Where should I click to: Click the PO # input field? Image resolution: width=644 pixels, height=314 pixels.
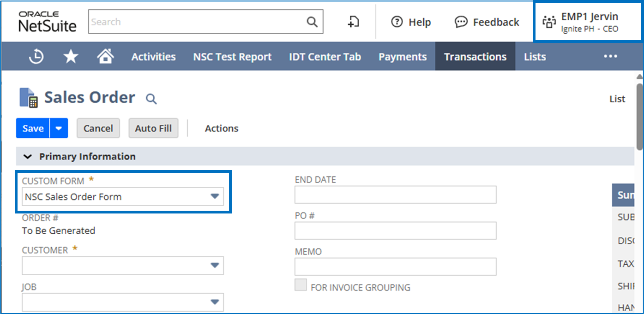(x=396, y=231)
